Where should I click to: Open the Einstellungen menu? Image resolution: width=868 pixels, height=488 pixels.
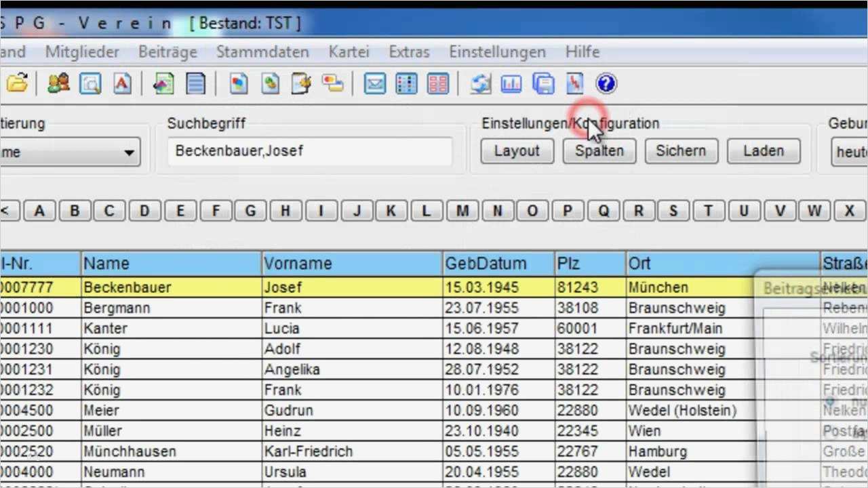(x=497, y=52)
